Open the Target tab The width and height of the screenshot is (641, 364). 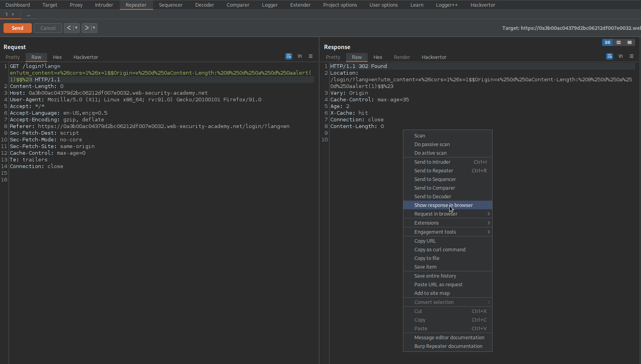pos(50,5)
